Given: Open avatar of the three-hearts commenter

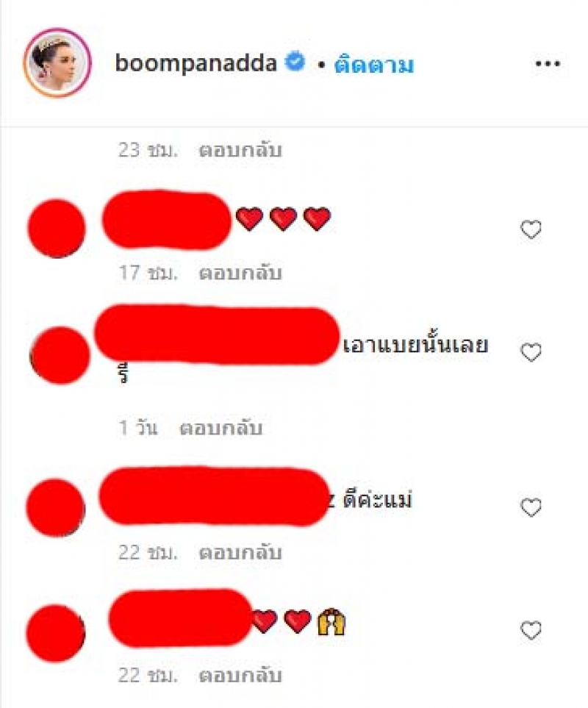Looking at the screenshot, I should tap(57, 229).
